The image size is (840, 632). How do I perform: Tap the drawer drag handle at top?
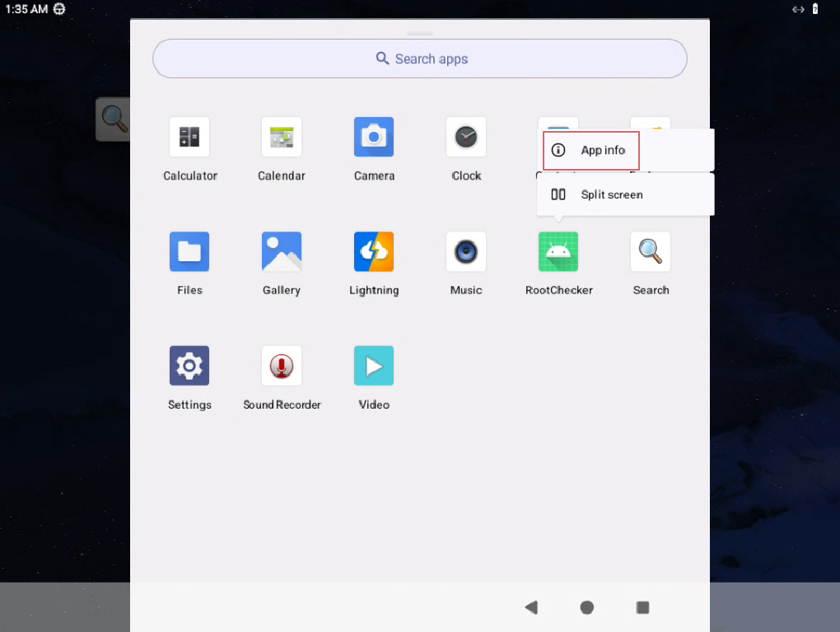pyautogui.click(x=420, y=34)
